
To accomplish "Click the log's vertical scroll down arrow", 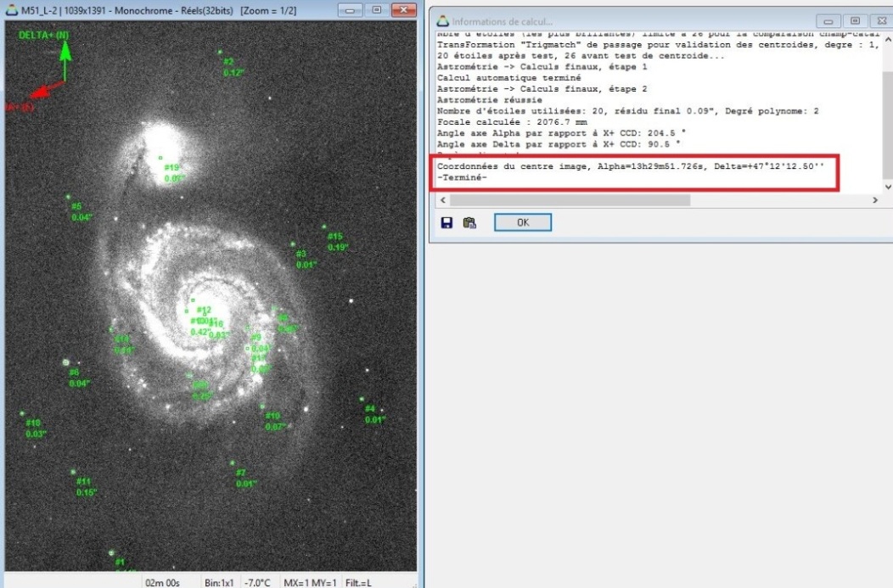I will pyautogui.click(x=887, y=186).
